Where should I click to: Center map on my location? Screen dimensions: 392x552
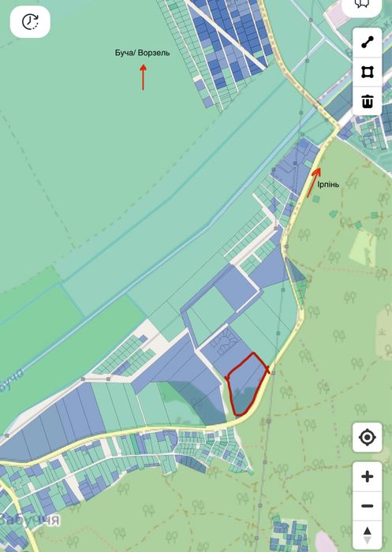[x=367, y=437]
